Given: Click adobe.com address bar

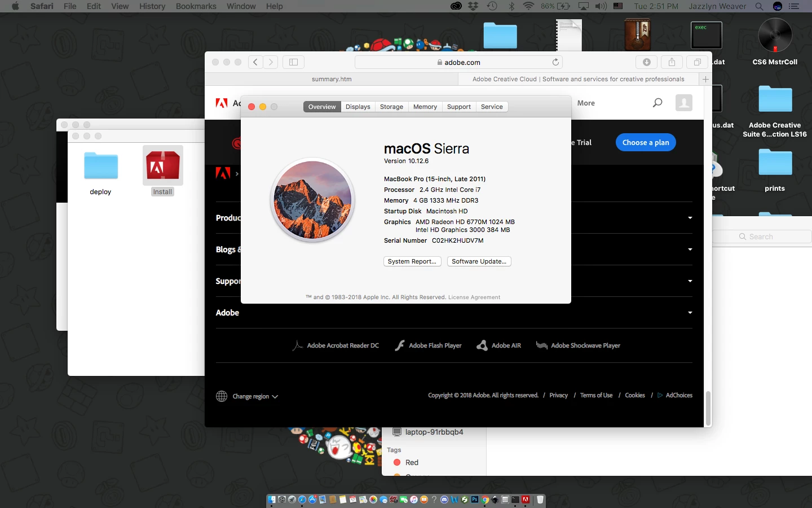Looking at the screenshot, I should pos(458,62).
